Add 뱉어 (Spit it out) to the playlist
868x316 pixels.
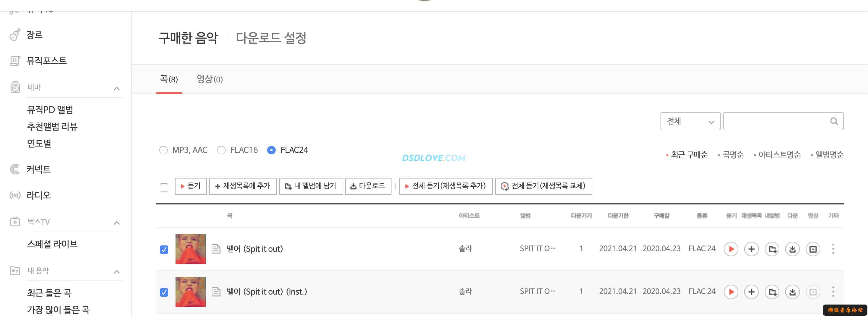tap(751, 249)
